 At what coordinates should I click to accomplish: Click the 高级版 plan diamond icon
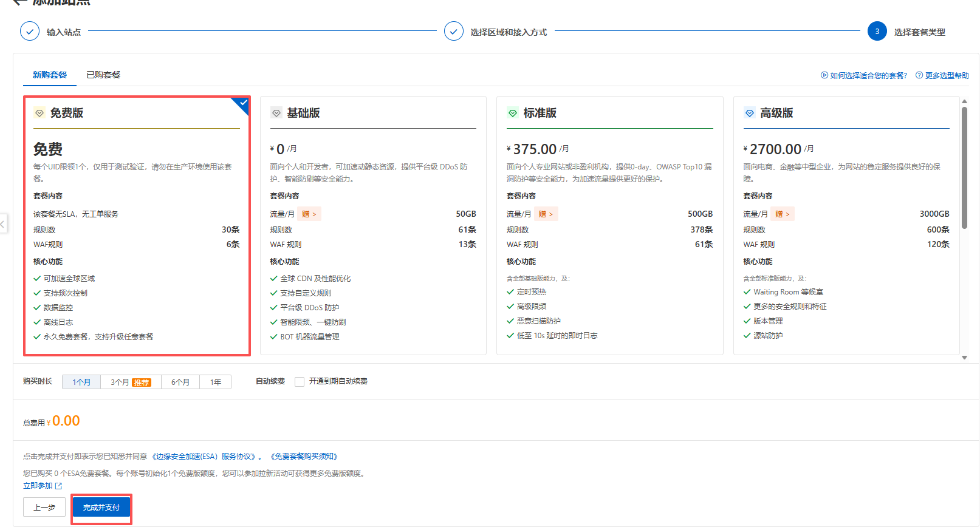750,113
